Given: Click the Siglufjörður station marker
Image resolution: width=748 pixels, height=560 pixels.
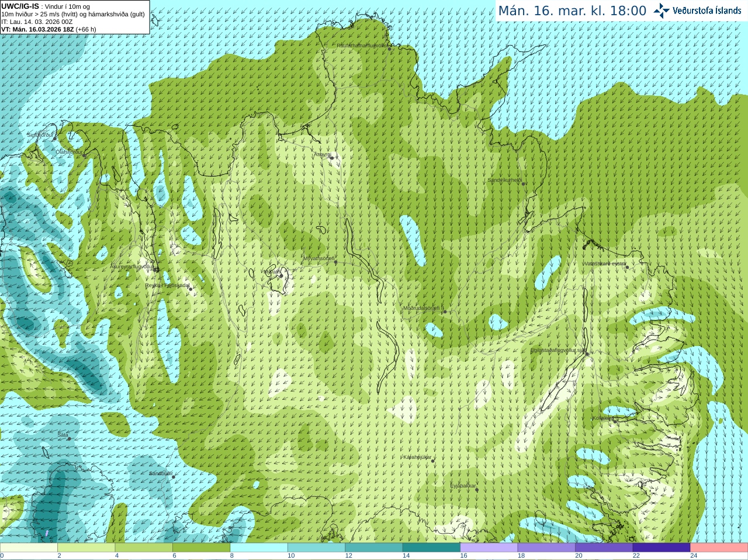Looking at the screenshot, I should coord(55,139).
